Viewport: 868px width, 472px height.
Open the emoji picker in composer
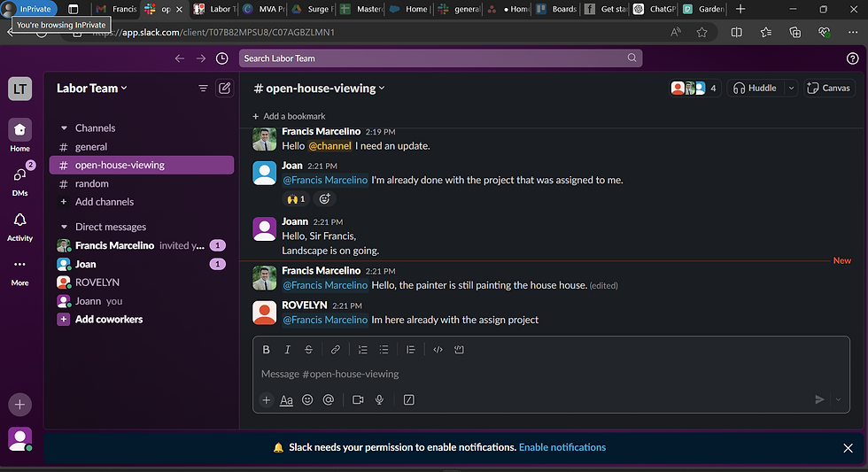tap(307, 400)
